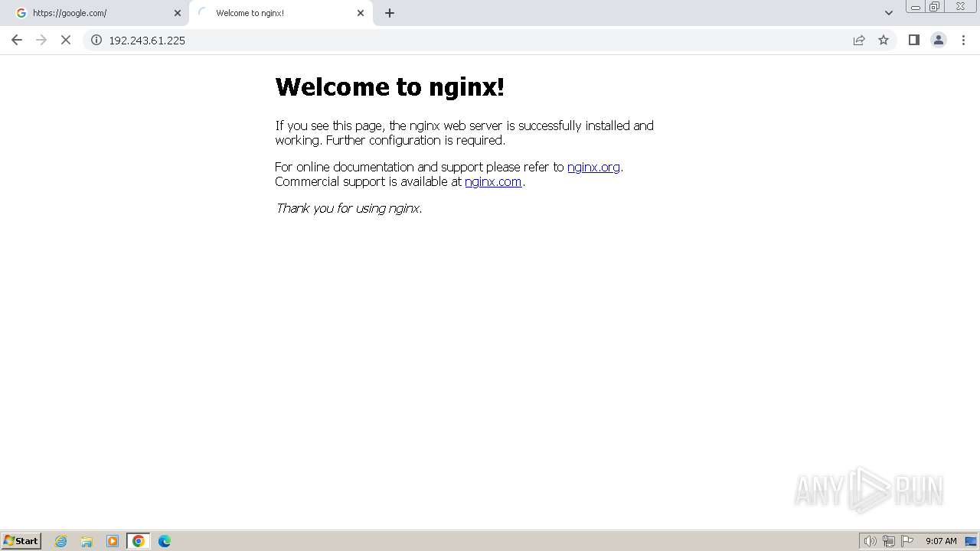Follow the nginx.org link
The image size is (980, 551).
click(x=593, y=167)
